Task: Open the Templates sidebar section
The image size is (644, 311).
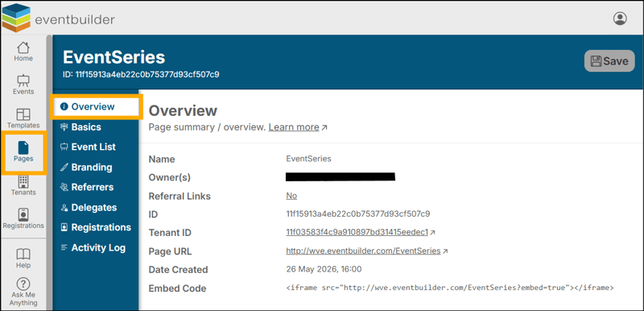Action: click(23, 118)
